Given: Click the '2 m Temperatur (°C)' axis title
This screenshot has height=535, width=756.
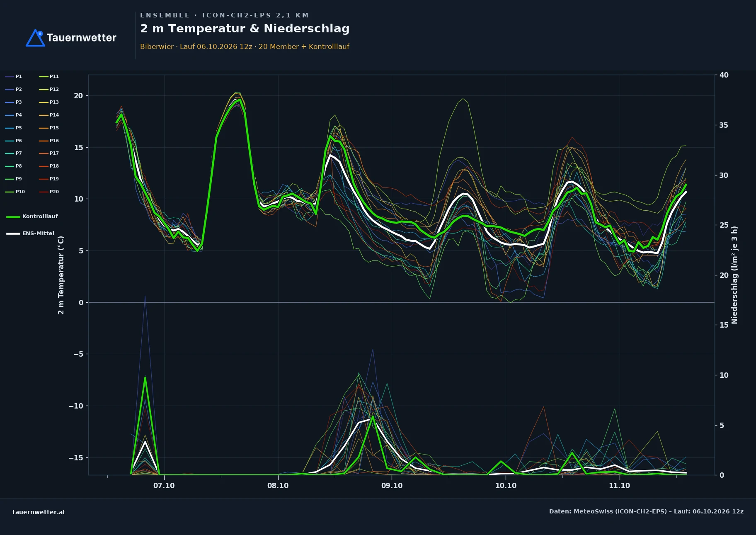Looking at the screenshot, I should [61, 275].
